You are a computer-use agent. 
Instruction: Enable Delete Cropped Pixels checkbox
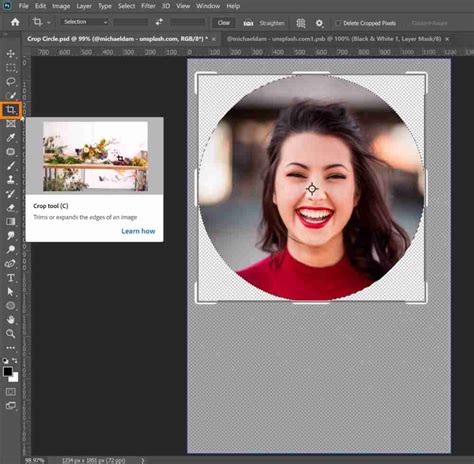[x=338, y=23]
